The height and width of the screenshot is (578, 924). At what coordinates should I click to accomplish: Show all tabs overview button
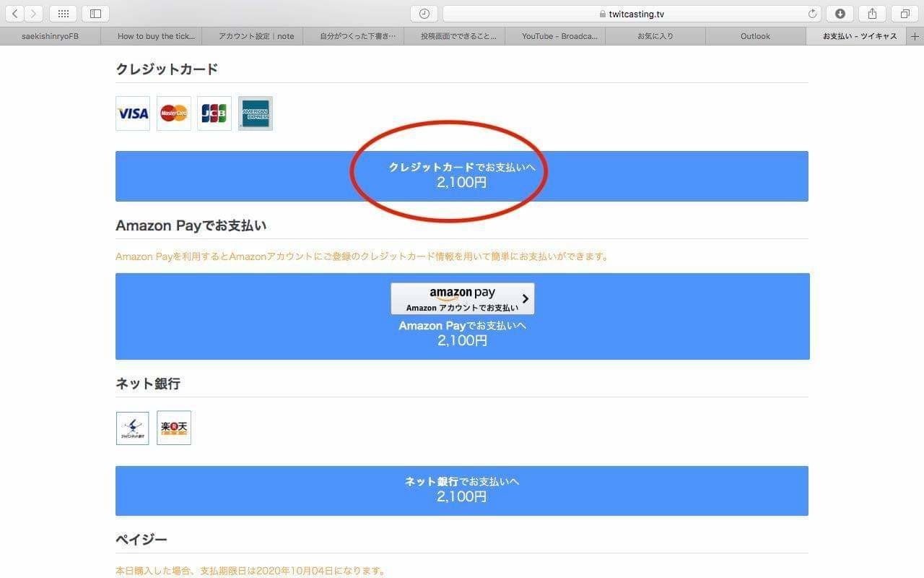point(905,14)
